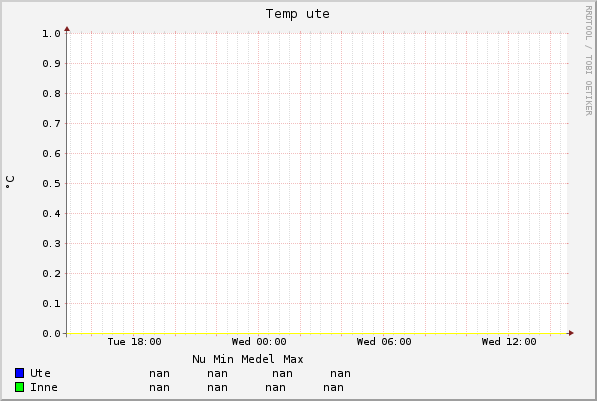Click the 0.3 y-axis value
The image size is (597, 401).
[51, 243]
